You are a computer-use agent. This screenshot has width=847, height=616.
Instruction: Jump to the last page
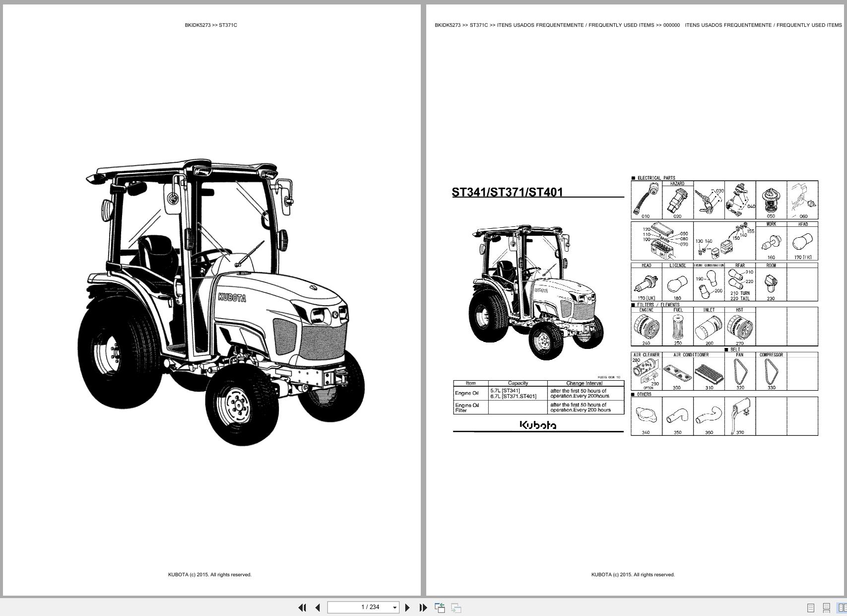[423, 608]
